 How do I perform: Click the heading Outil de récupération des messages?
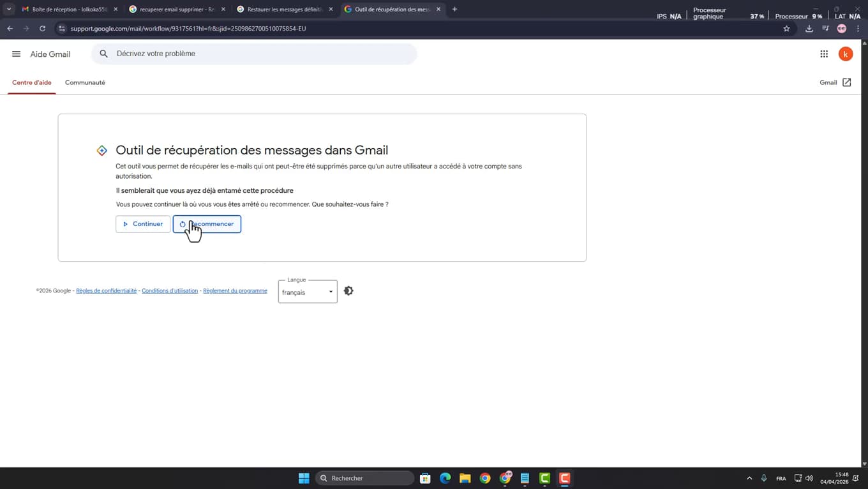(251, 151)
